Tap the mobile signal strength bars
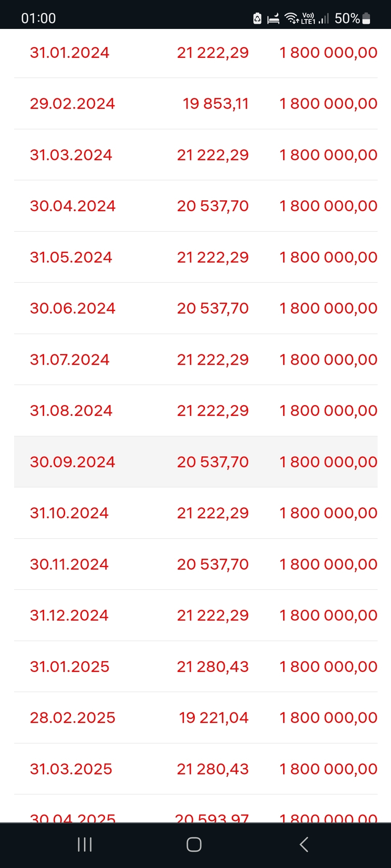Image resolution: width=391 pixels, height=868 pixels. point(324,18)
